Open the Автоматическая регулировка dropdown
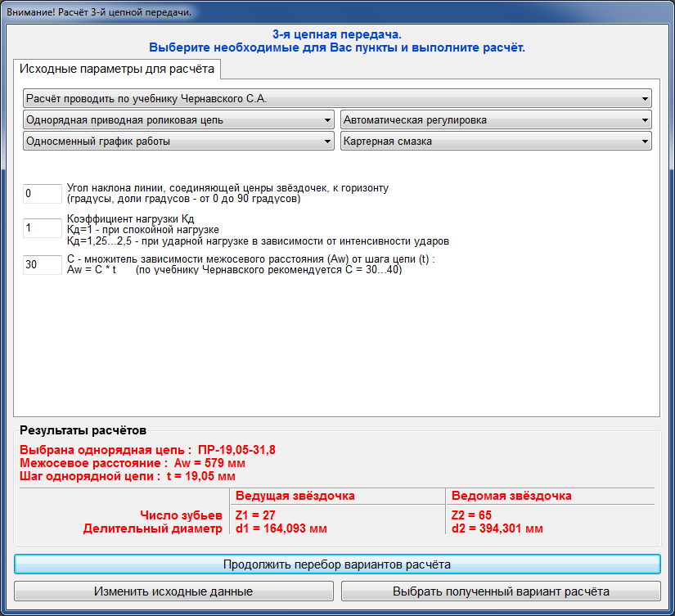The width and height of the screenshot is (675, 616). (496, 119)
